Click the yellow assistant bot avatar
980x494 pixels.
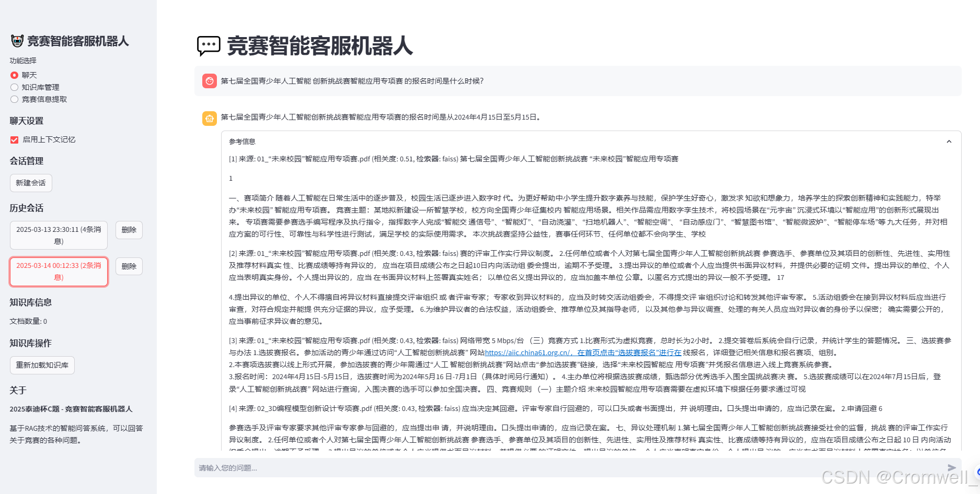click(x=210, y=119)
